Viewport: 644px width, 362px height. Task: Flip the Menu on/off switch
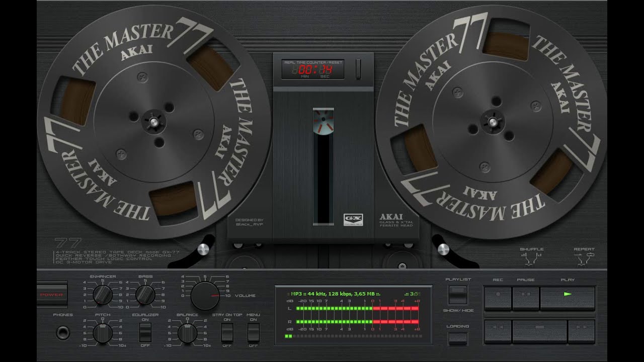(254, 332)
